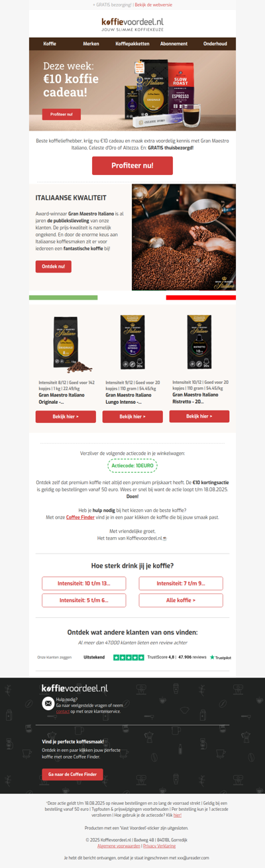Screen dimensions: 265x868
Task: Click Ga naar de Coffee Finder button
Action: pyautogui.click(x=73, y=774)
